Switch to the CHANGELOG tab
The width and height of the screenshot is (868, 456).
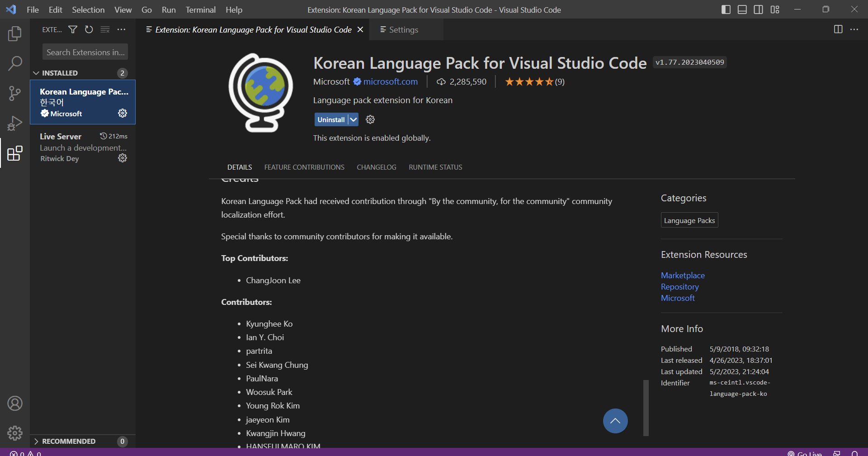coord(377,167)
